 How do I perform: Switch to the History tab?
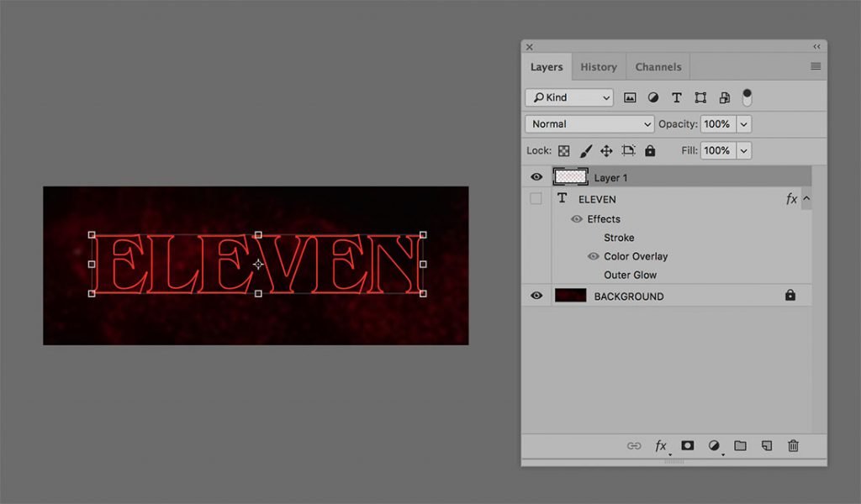[x=599, y=67]
